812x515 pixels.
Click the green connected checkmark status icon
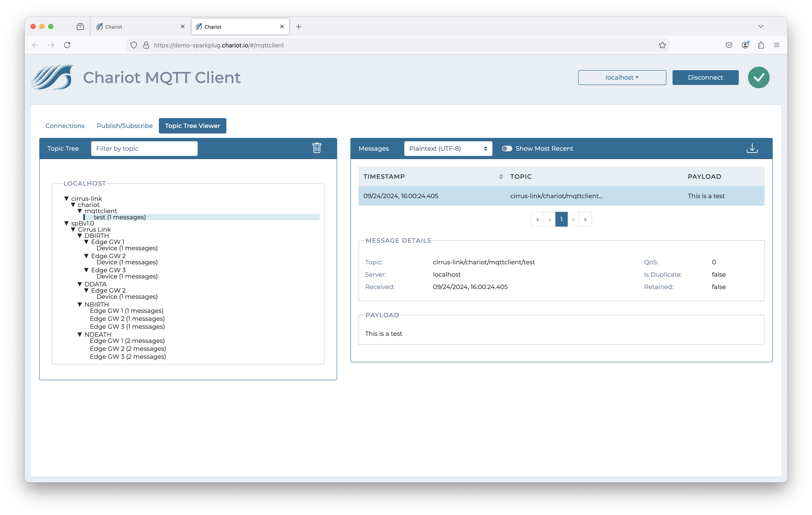[x=758, y=78]
